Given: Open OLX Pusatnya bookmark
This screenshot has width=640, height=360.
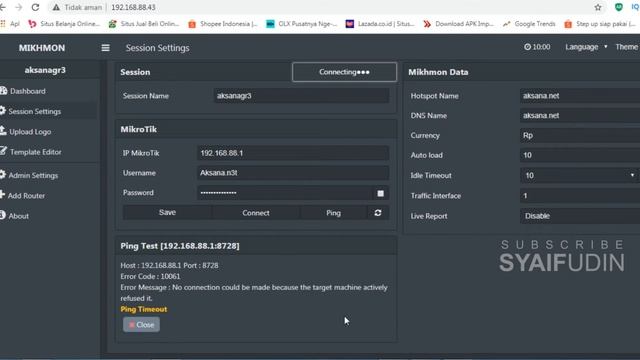Looking at the screenshot, I should tap(302, 24).
